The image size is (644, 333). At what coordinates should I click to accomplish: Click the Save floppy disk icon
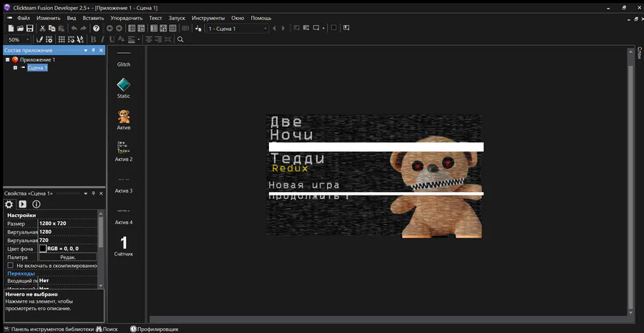click(30, 29)
